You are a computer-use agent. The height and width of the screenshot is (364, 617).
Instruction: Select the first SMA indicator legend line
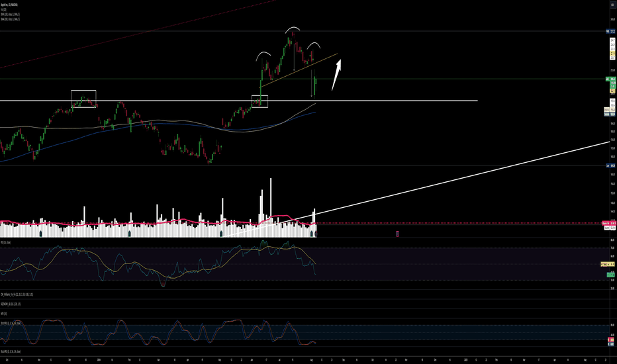click(x=10, y=14)
